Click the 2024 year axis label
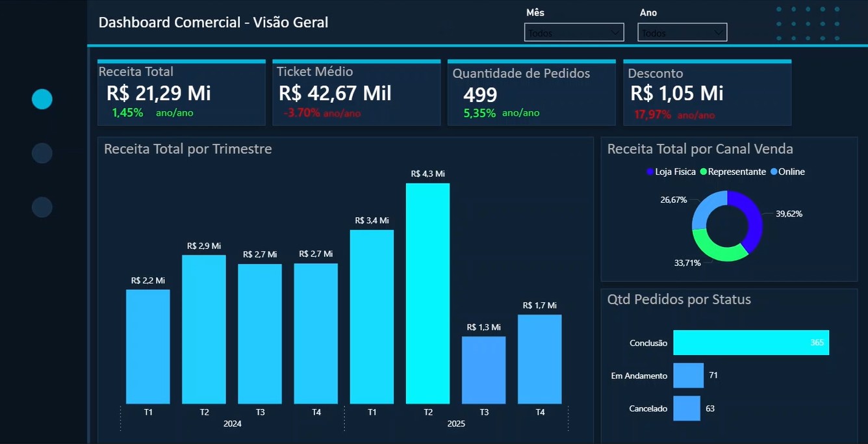 [232, 424]
